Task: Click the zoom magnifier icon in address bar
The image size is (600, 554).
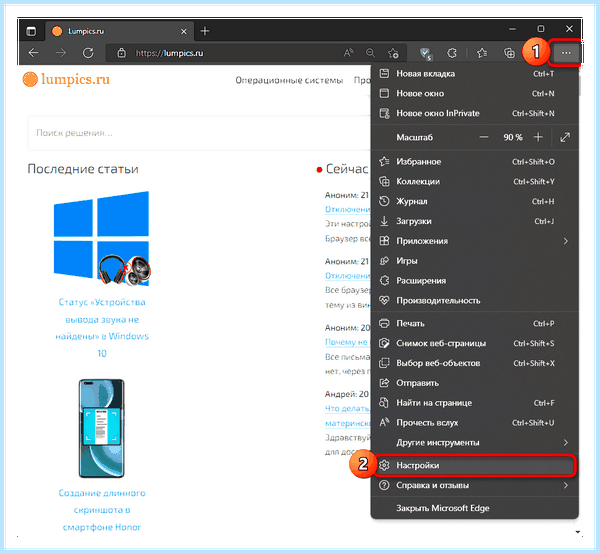Action: 370,53
